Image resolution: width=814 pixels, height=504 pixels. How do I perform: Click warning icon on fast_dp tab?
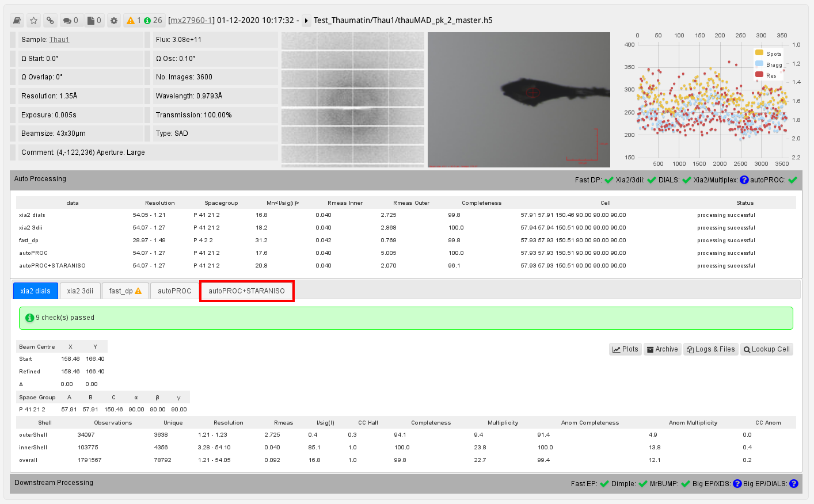(x=138, y=291)
